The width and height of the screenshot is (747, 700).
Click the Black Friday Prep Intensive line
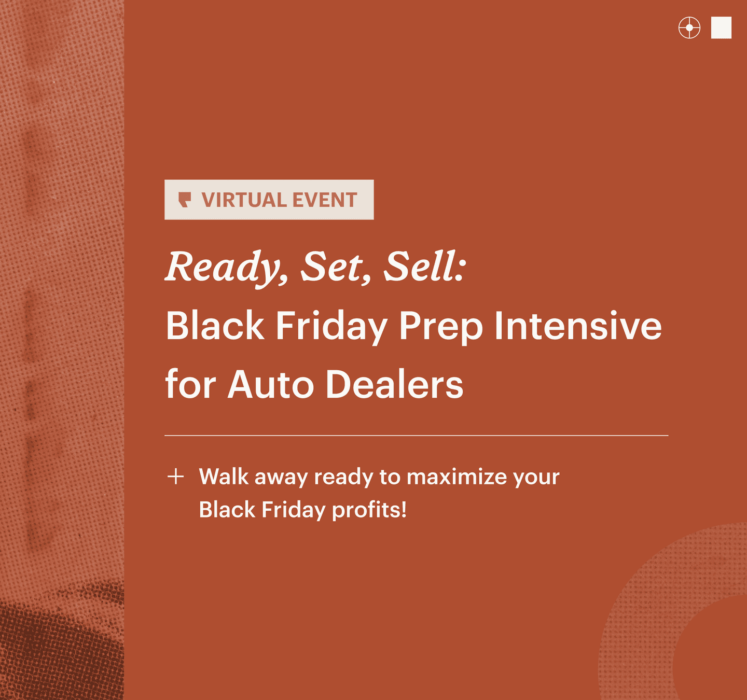click(413, 326)
